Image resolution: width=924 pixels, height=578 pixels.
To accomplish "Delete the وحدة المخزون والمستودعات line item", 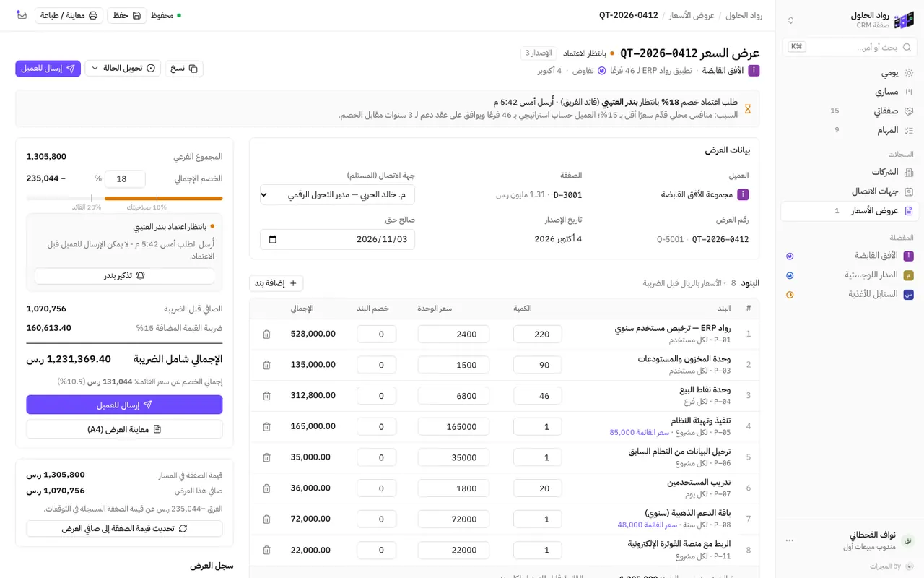I will tap(266, 365).
